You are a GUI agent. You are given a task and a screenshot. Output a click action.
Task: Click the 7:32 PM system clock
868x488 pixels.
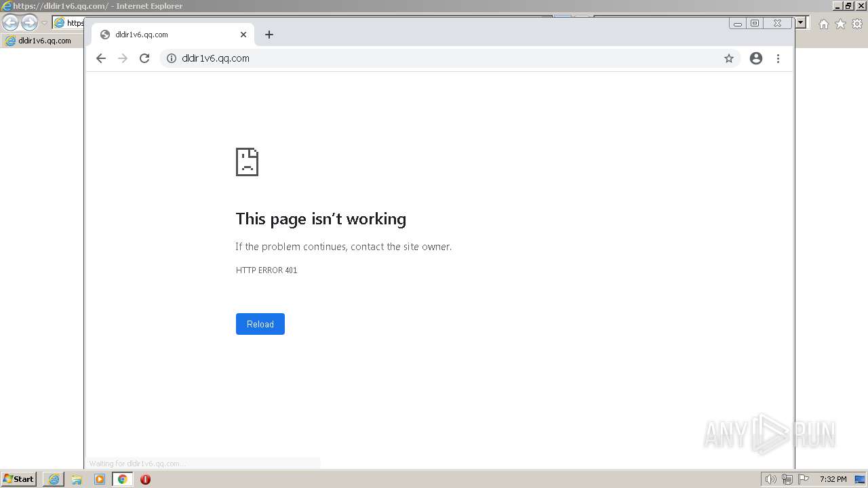[x=833, y=479]
